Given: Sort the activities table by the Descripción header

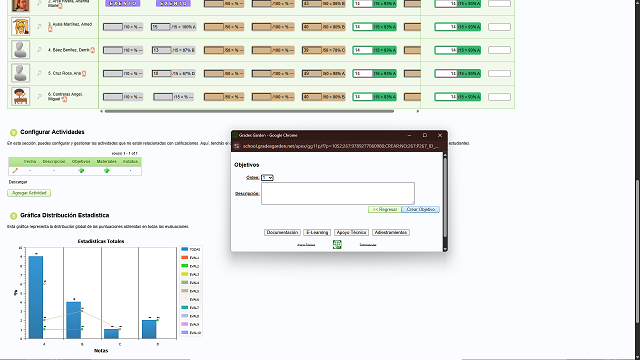Looking at the screenshot, I should pos(54,162).
